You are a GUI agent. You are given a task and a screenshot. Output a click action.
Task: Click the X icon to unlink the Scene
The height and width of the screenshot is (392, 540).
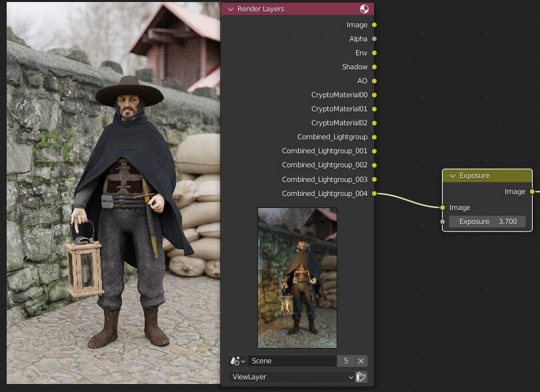[361, 361]
